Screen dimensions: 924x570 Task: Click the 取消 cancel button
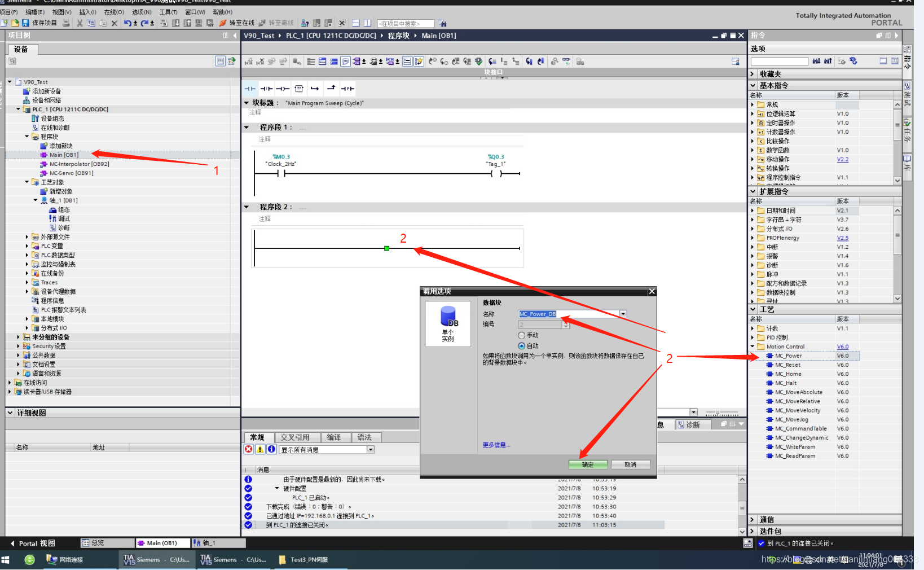[631, 464]
